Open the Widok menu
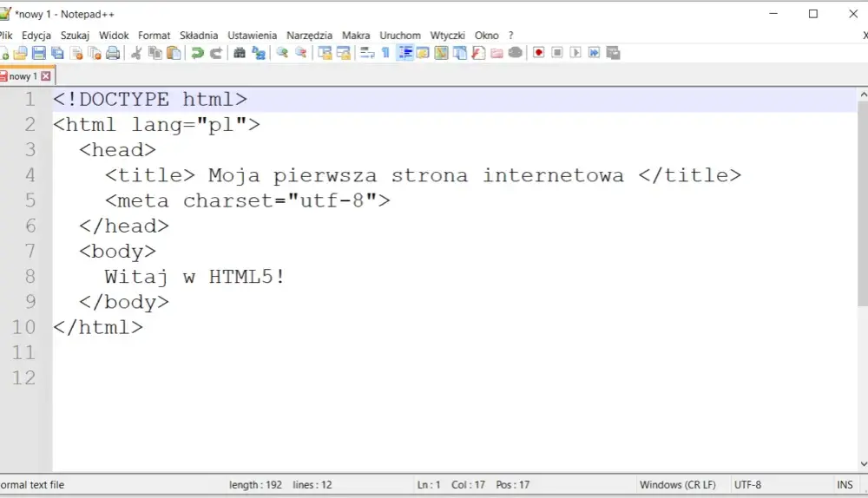Viewport: 868px width, 498px height. coord(114,36)
